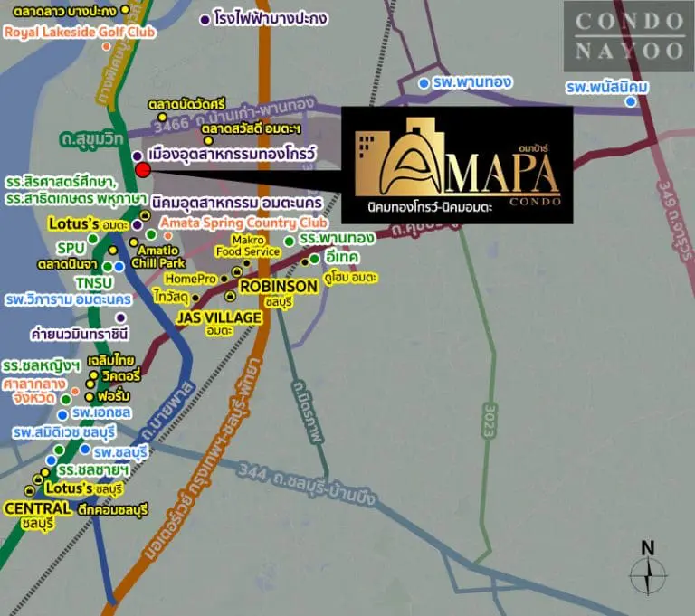Screen dimensions: 695x616
Task: Click the ROBINSON ชลบุรี label
Action: (x=279, y=292)
